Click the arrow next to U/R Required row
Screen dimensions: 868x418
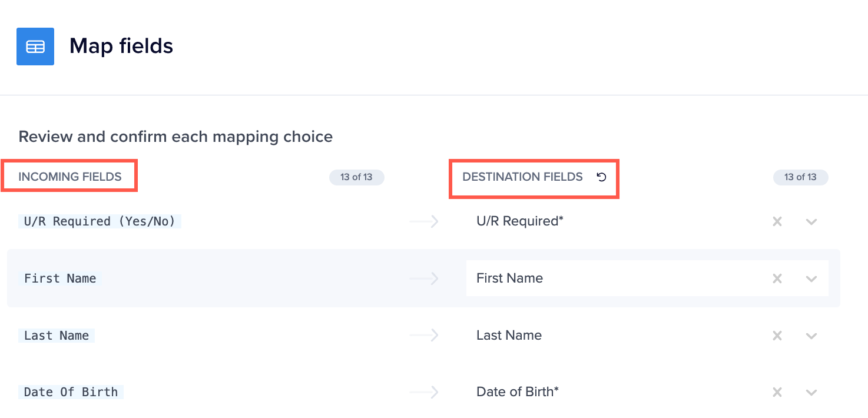coord(425,221)
